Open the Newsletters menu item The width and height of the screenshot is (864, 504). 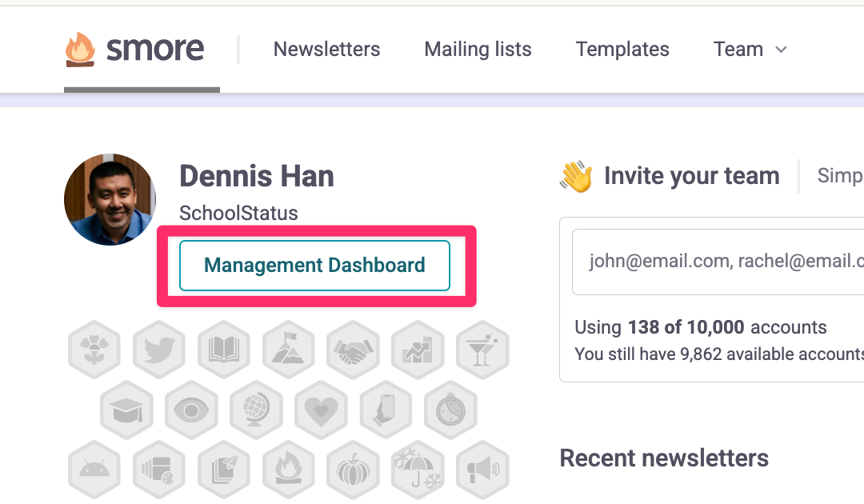(326, 50)
